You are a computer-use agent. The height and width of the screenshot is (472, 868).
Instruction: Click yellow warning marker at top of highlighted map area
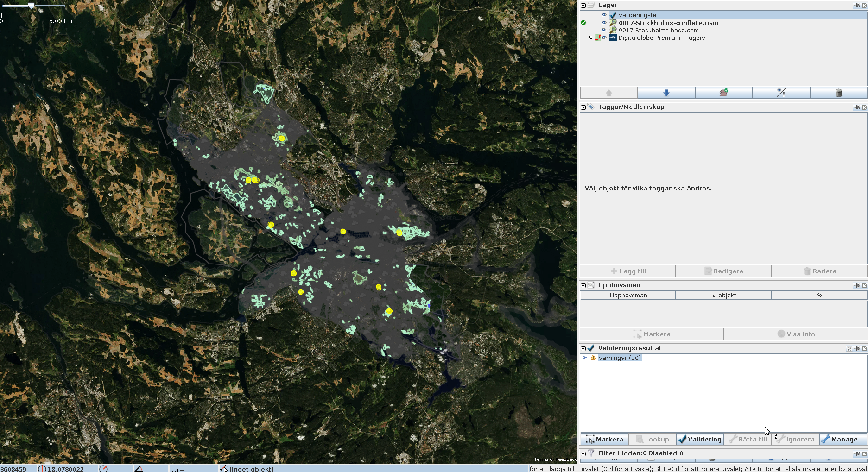[282, 138]
